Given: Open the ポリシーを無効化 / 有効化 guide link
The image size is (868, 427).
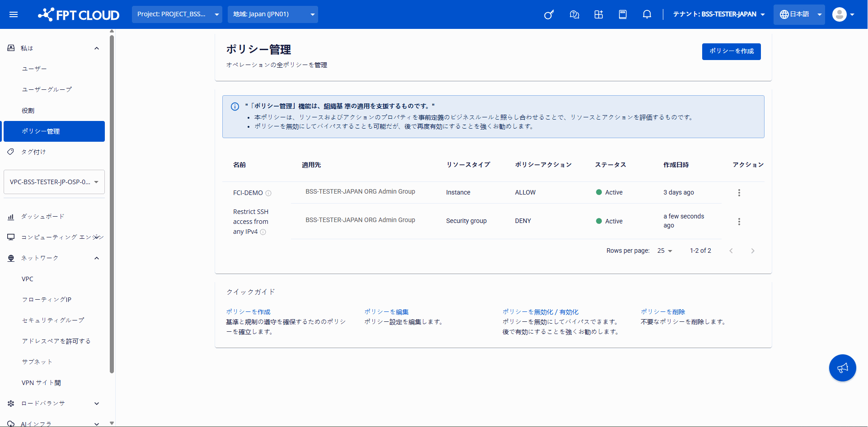Looking at the screenshot, I should pyautogui.click(x=540, y=312).
